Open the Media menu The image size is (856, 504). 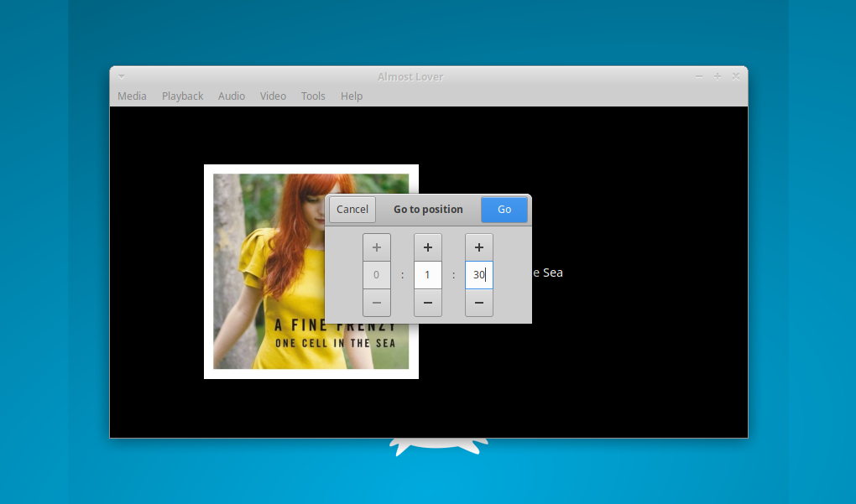pos(132,96)
